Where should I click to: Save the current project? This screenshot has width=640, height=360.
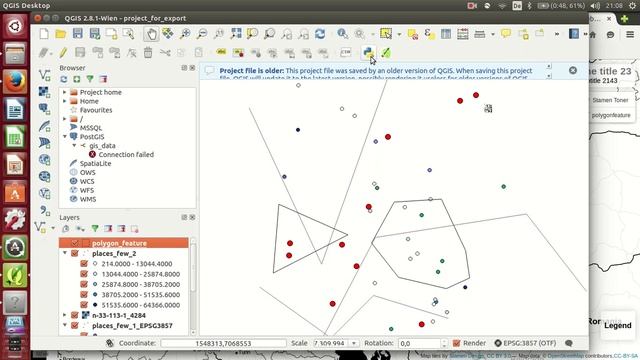click(x=78, y=33)
